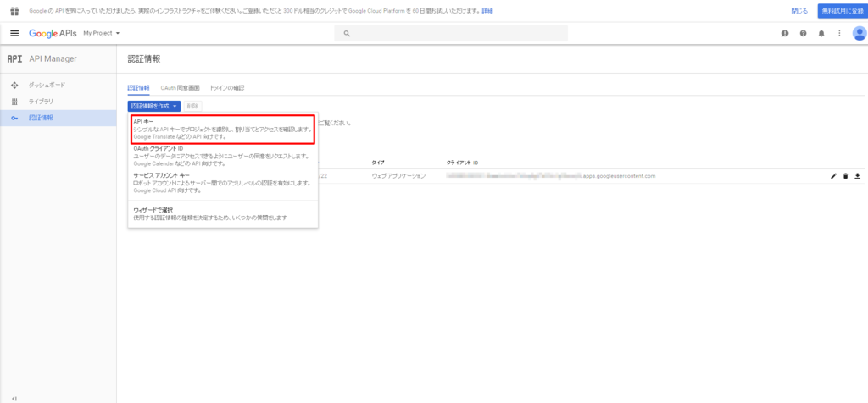This screenshot has width=868, height=403.
Task: Open the My Project selector dropdown
Action: [102, 33]
